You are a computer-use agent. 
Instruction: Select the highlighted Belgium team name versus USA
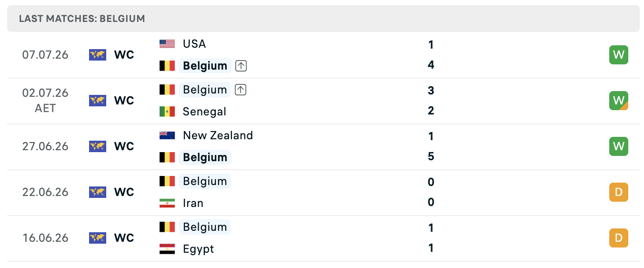[x=205, y=66]
